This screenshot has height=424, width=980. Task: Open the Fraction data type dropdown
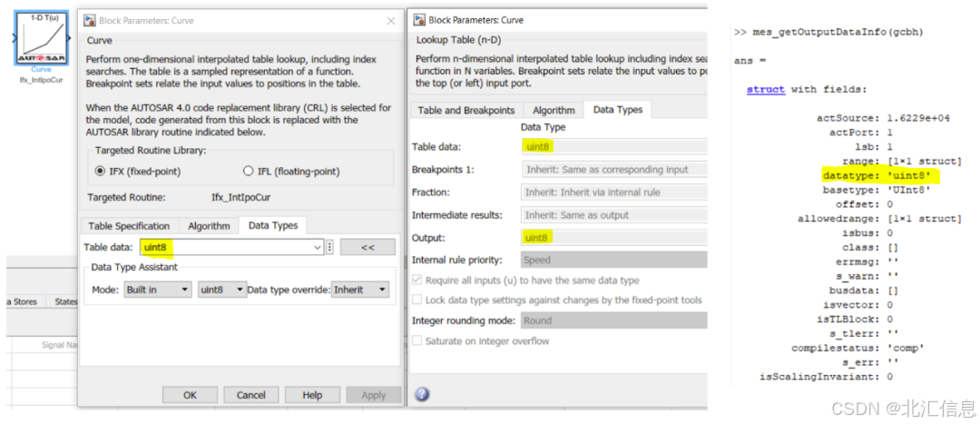(613, 192)
